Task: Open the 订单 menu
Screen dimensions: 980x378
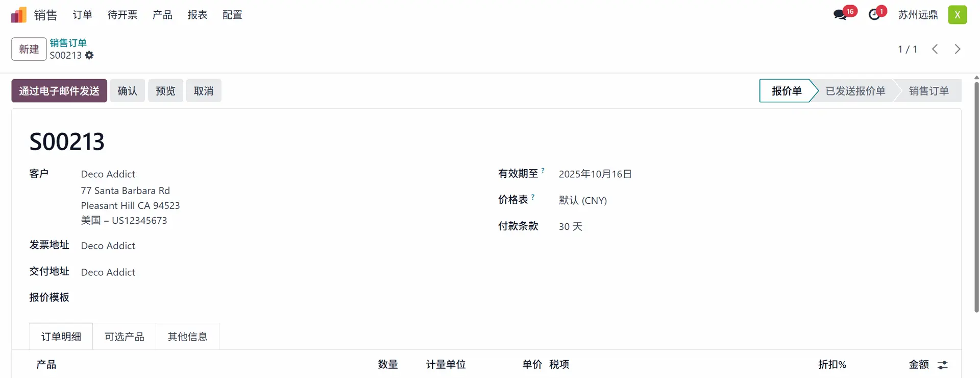Action: click(82, 15)
